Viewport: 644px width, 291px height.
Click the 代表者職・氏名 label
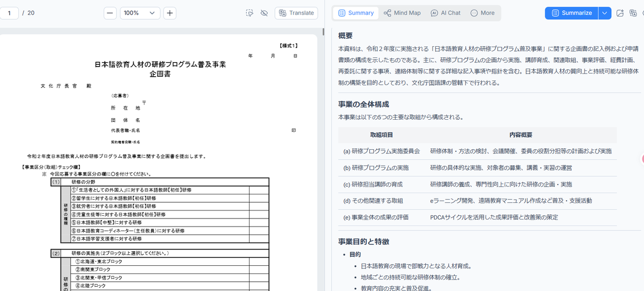pos(126,130)
